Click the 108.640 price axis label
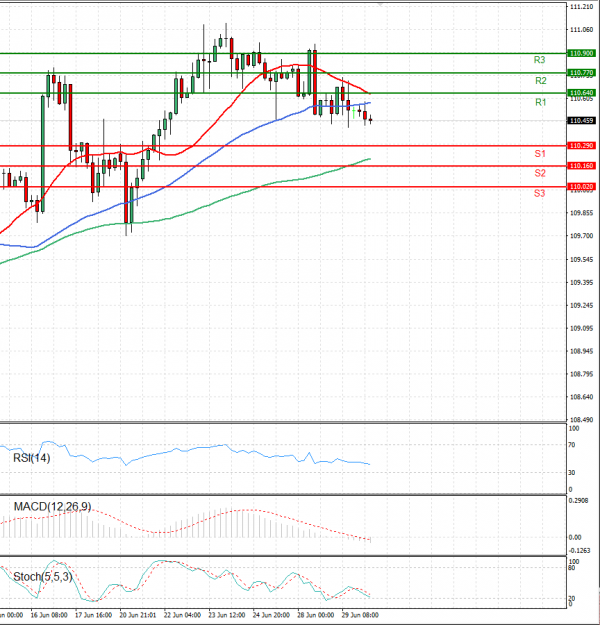The height and width of the screenshot is (625, 600). (581, 397)
